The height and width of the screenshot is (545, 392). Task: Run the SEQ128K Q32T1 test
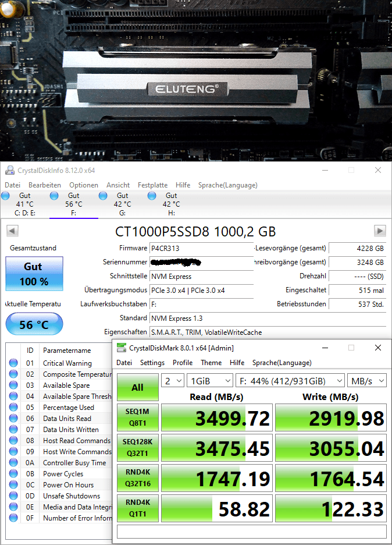(137, 447)
